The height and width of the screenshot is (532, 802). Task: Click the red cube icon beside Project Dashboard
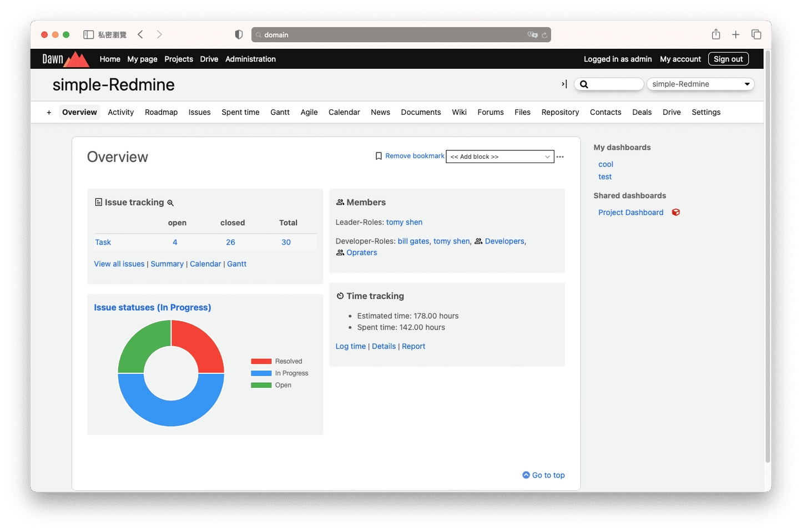(675, 212)
